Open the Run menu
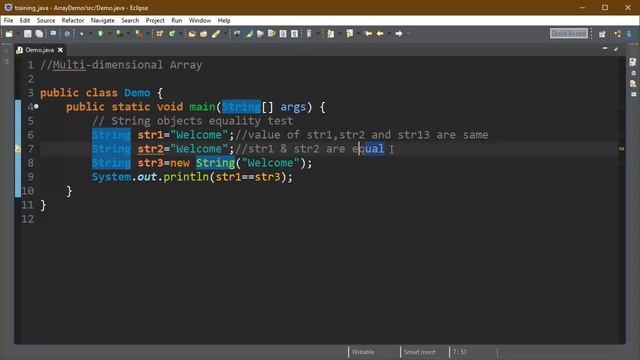This screenshot has width=640, height=360. (x=177, y=20)
